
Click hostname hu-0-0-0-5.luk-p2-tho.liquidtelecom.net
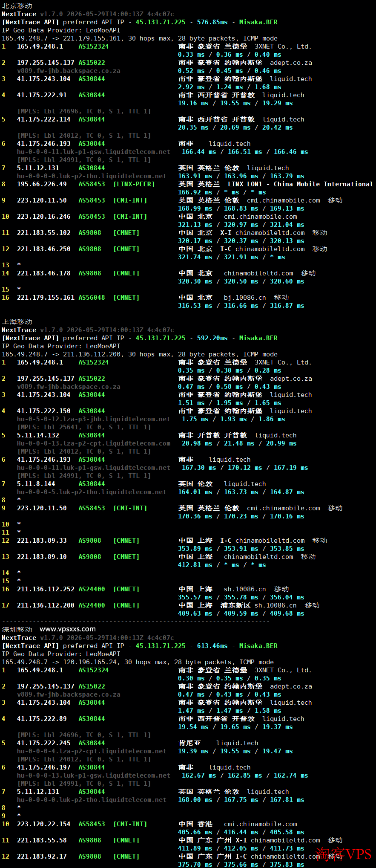(92, 492)
